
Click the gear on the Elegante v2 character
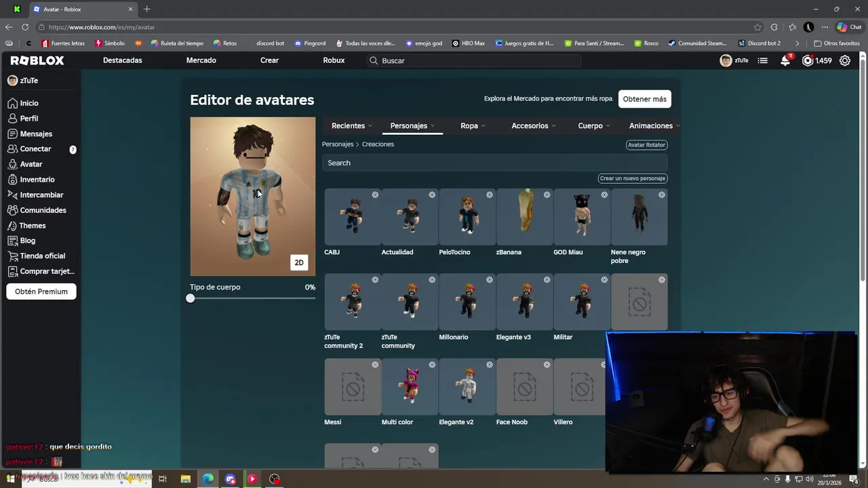pos(490,365)
